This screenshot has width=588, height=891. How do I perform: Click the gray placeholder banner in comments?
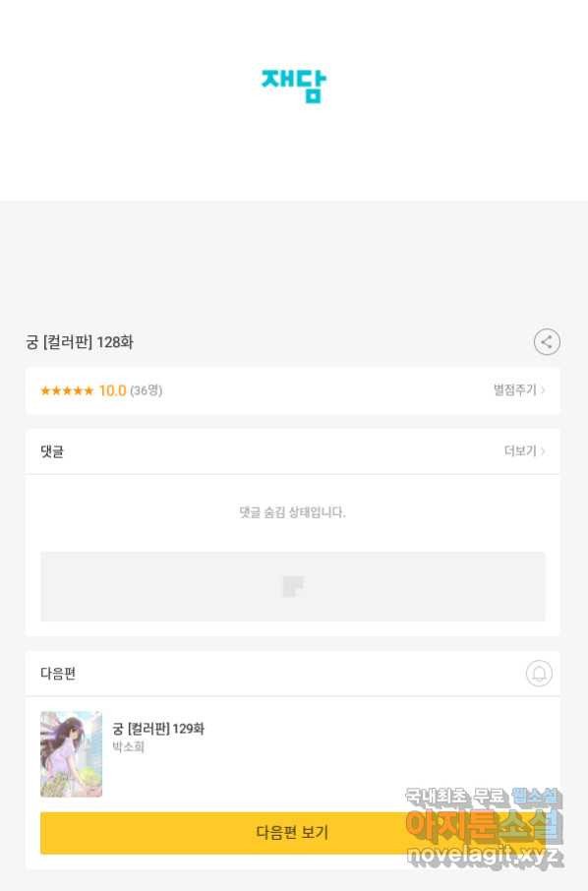click(293, 586)
